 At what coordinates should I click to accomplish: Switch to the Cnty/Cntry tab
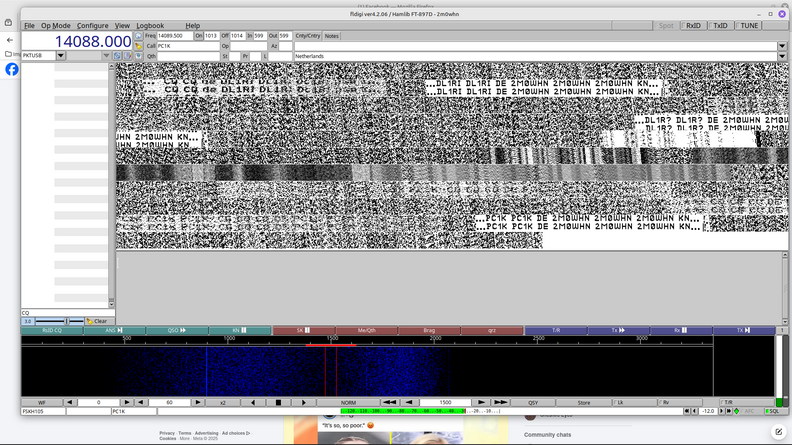308,36
